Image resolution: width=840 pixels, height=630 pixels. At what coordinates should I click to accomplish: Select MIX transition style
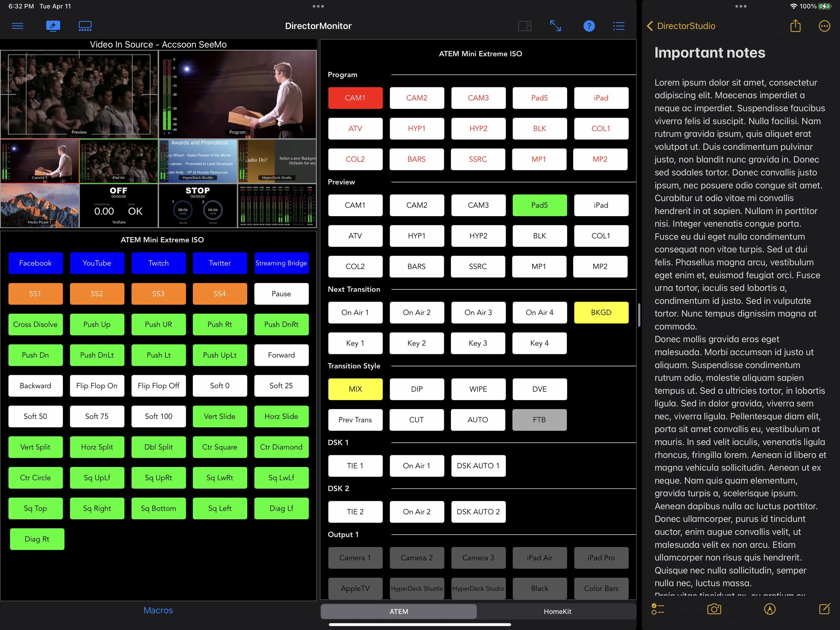click(355, 389)
